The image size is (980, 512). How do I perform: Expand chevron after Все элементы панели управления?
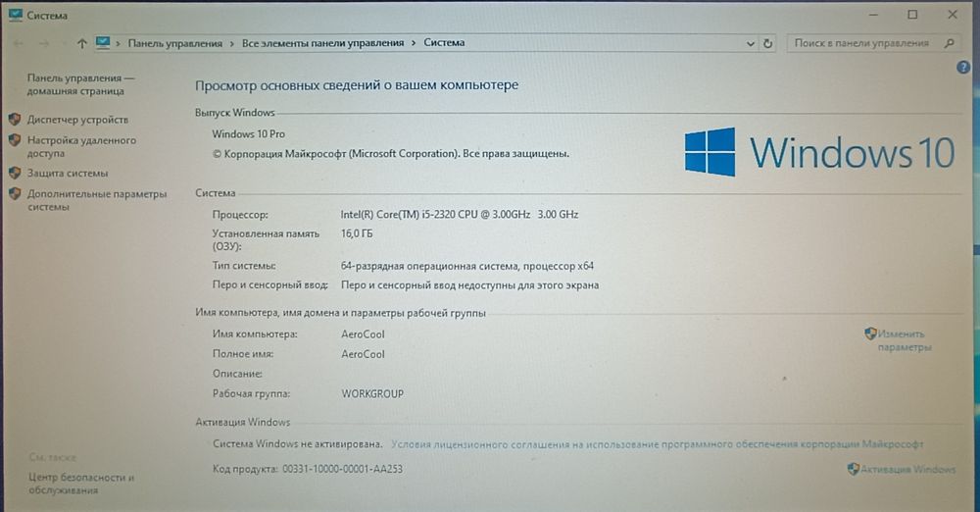pos(414,43)
